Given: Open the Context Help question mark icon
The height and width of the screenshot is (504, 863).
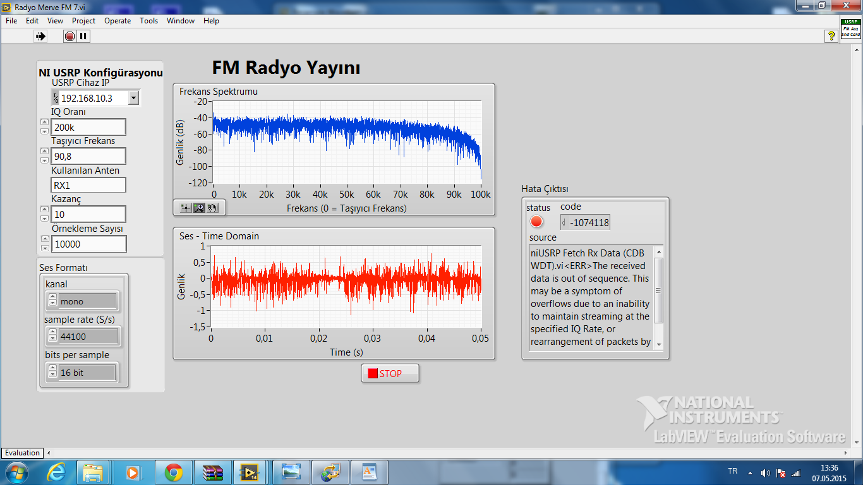Looking at the screenshot, I should pyautogui.click(x=832, y=37).
